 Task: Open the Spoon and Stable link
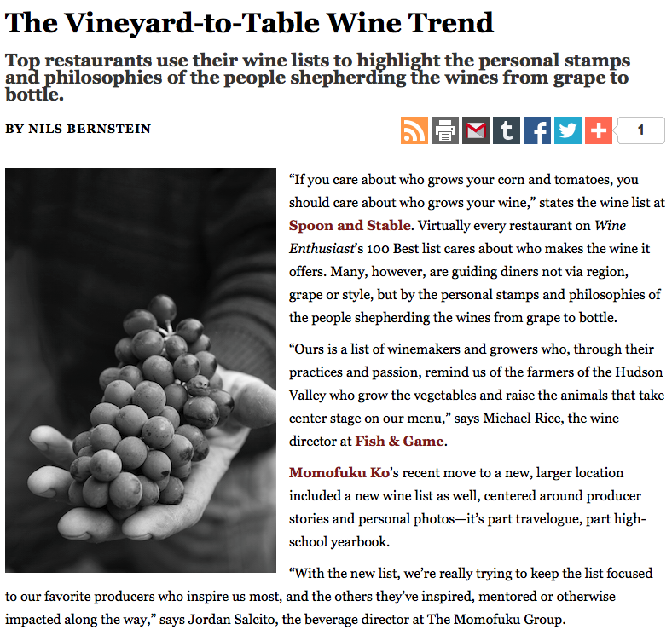(x=350, y=226)
